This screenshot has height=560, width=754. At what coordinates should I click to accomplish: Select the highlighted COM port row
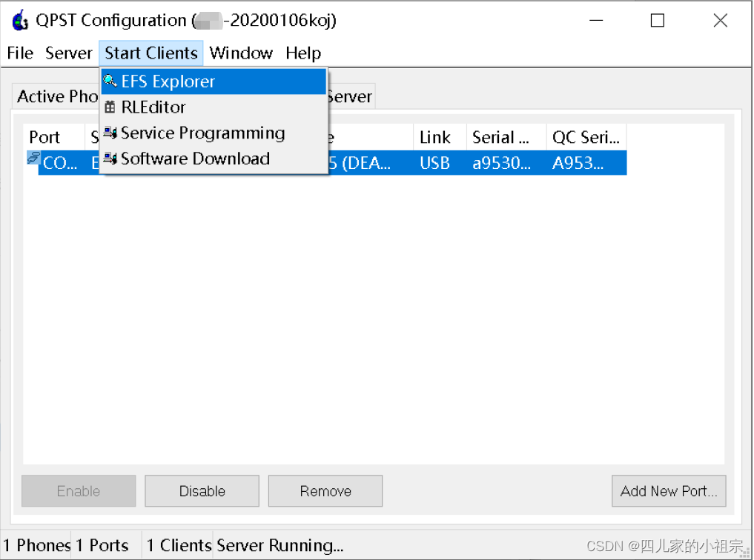click(482, 162)
